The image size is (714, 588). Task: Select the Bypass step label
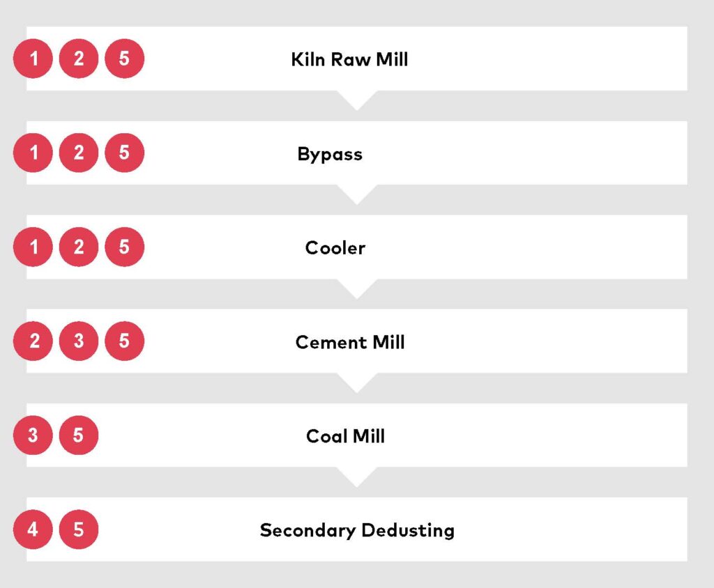pyautogui.click(x=330, y=154)
